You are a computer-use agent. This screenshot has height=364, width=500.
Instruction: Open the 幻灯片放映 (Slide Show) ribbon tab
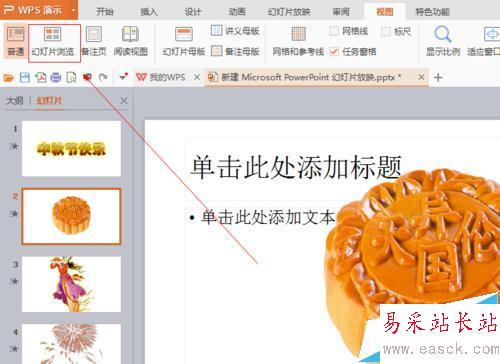(x=289, y=12)
